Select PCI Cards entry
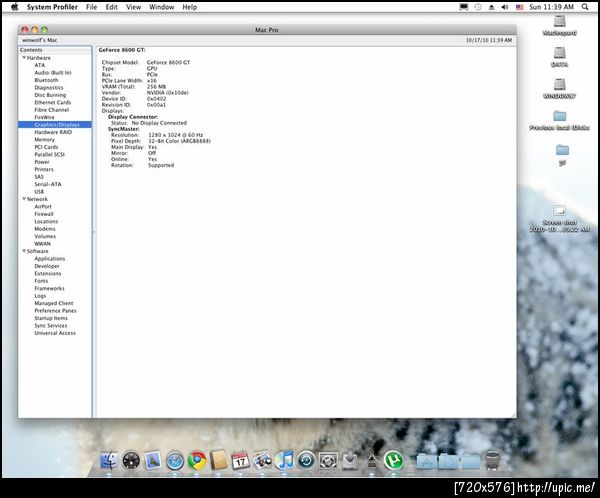This screenshot has width=600, height=498. pyautogui.click(x=46, y=147)
